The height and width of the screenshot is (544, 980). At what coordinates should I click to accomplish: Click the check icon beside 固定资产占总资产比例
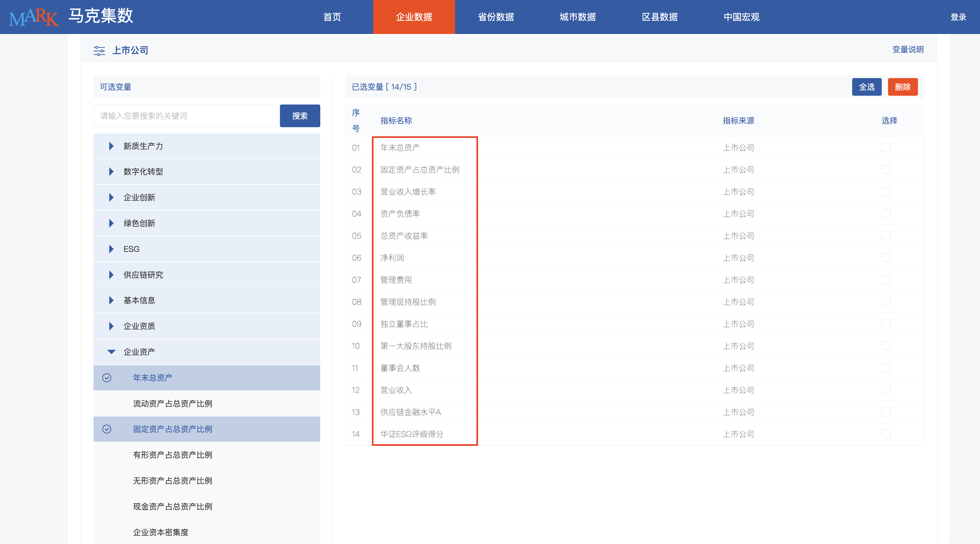pyautogui.click(x=107, y=429)
